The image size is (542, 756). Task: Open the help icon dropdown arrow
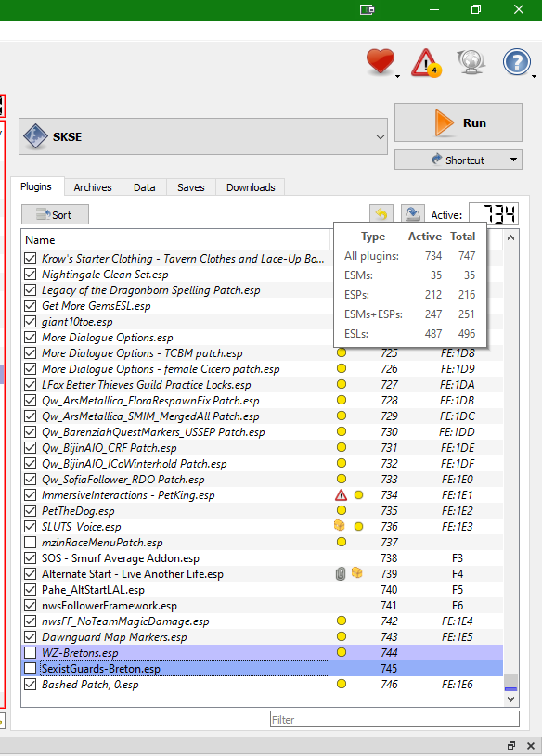535,76
